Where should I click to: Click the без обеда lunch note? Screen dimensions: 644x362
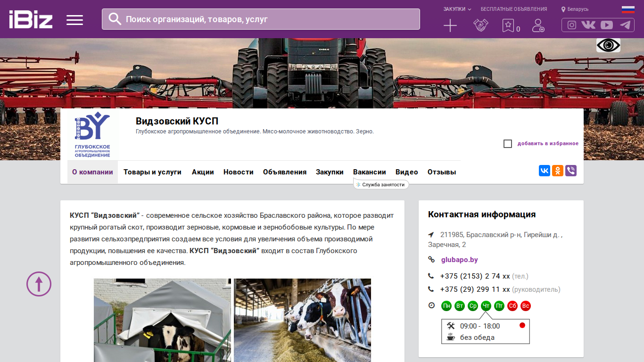477,337
